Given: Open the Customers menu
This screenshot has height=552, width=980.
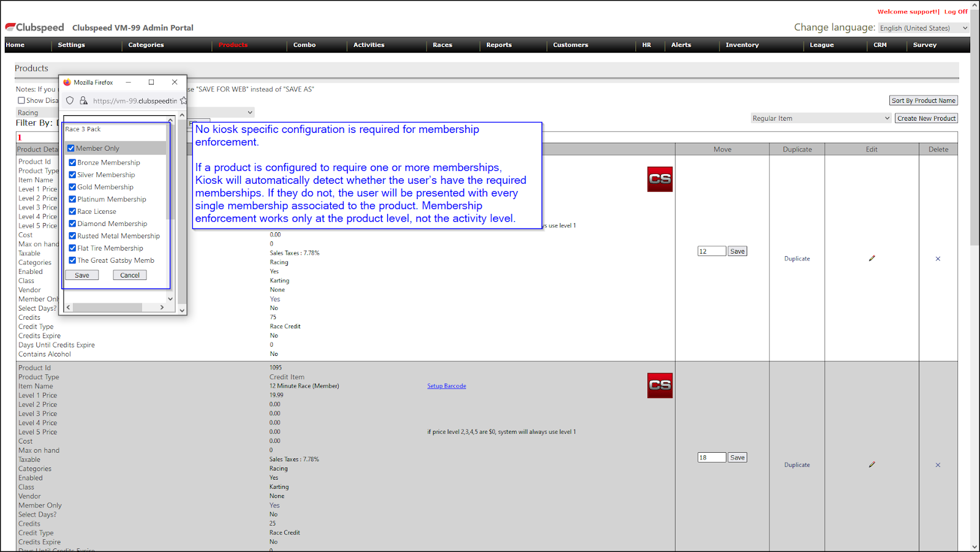Looking at the screenshot, I should click(570, 45).
